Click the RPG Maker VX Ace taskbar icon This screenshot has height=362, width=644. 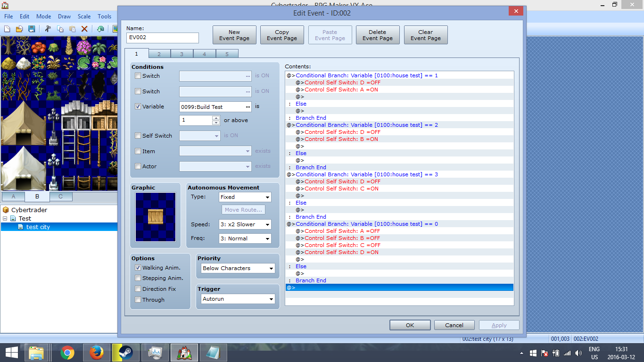point(184,353)
